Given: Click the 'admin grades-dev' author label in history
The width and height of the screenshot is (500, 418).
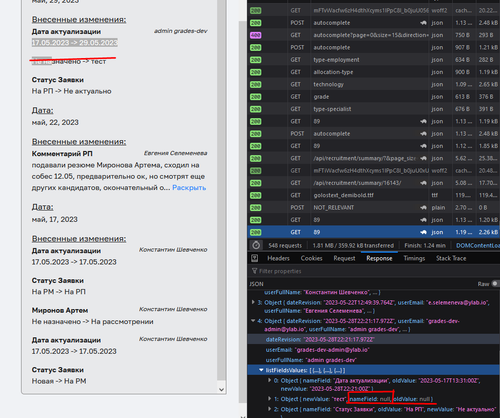Looking at the screenshot, I should [181, 31].
